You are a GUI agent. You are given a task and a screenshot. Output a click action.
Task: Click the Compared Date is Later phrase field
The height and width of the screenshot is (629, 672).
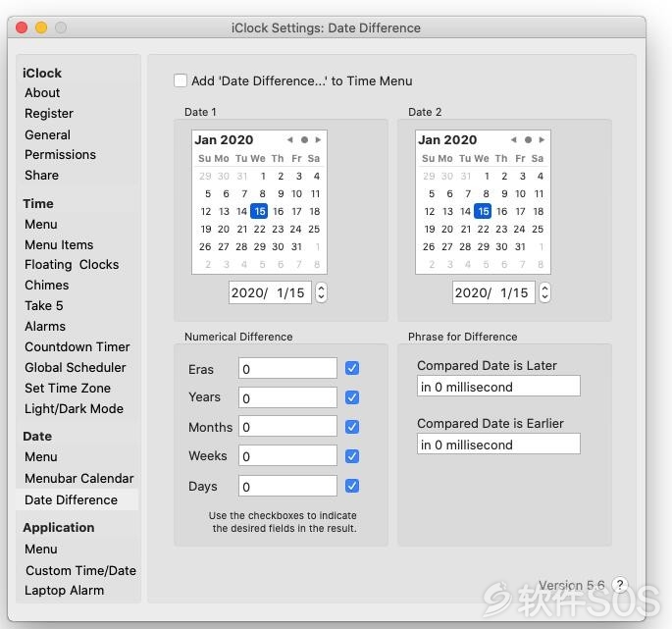pyautogui.click(x=498, y=387)
